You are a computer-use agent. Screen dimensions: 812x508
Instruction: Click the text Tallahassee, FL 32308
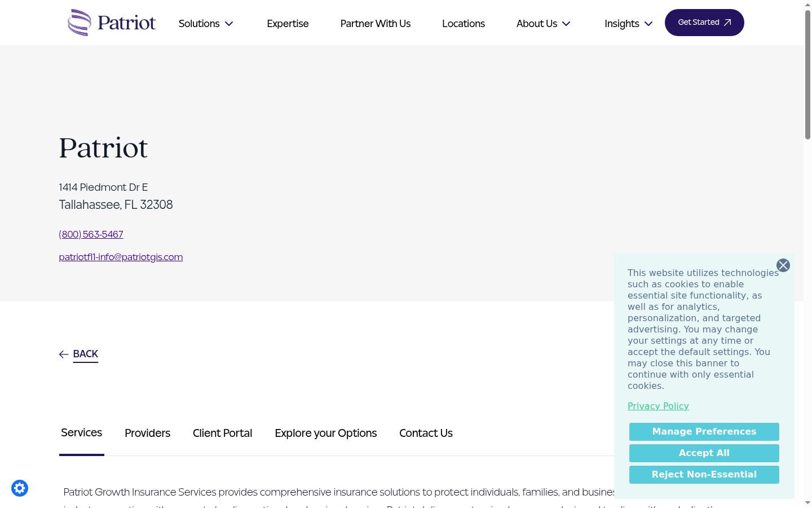[116, 204]
